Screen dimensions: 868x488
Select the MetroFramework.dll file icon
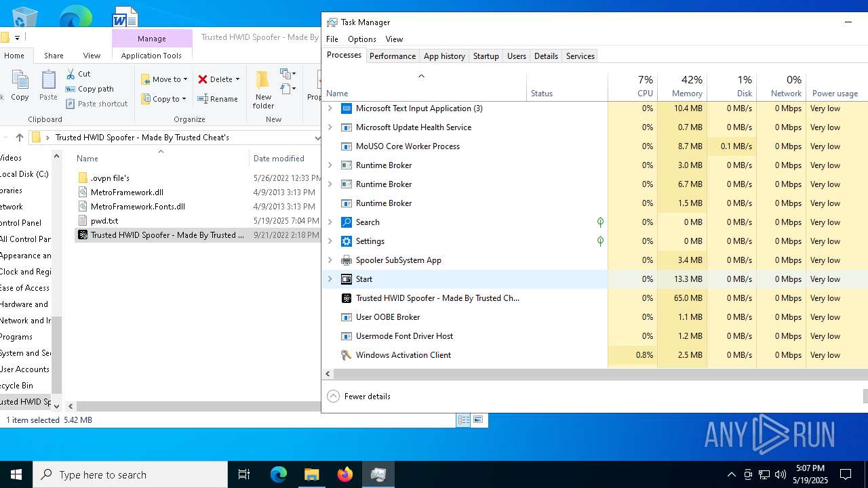pos(83,192)
